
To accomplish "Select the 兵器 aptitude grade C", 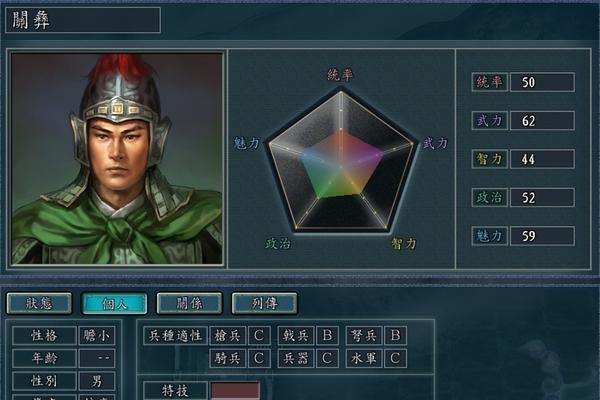I will tap(327, 358).
